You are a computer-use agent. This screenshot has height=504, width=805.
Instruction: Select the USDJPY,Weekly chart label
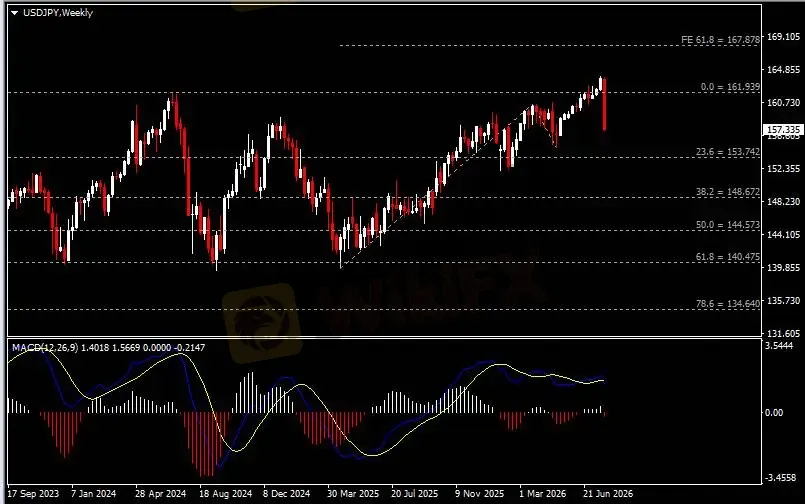[58, 13]
